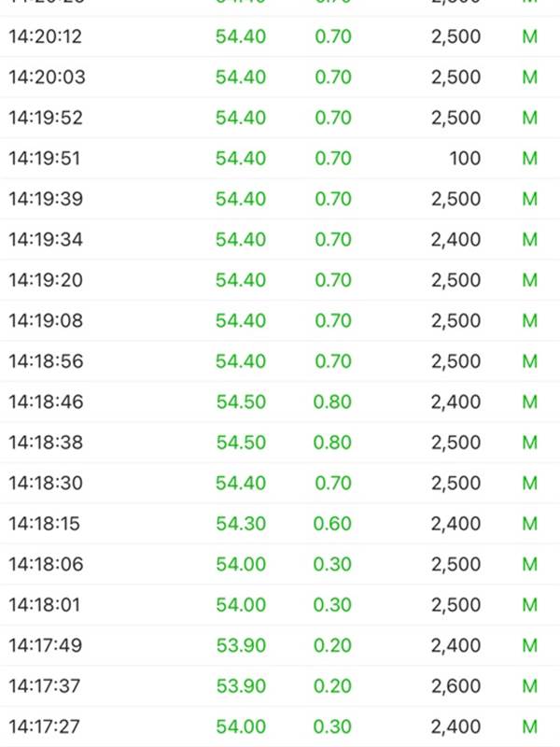Tap the 14:18:06 time cell
Image resolution: width=560 pixels, height=747 pixels.
[x=46, y=564]
